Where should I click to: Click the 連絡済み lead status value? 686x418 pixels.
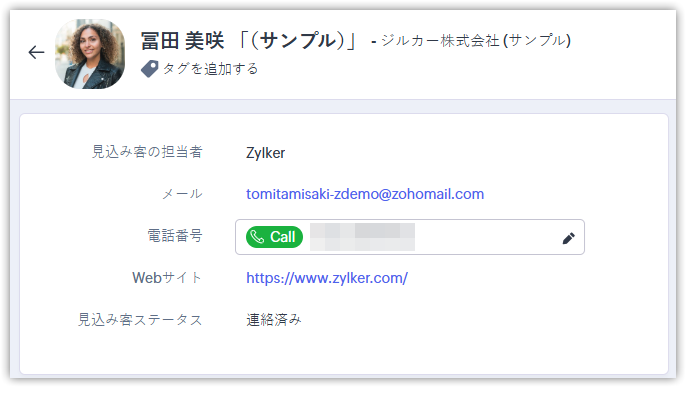tap(274, 320)
